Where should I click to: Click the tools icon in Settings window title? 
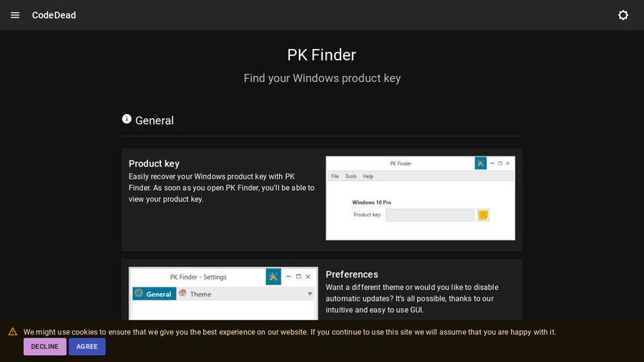click(273, 276)
